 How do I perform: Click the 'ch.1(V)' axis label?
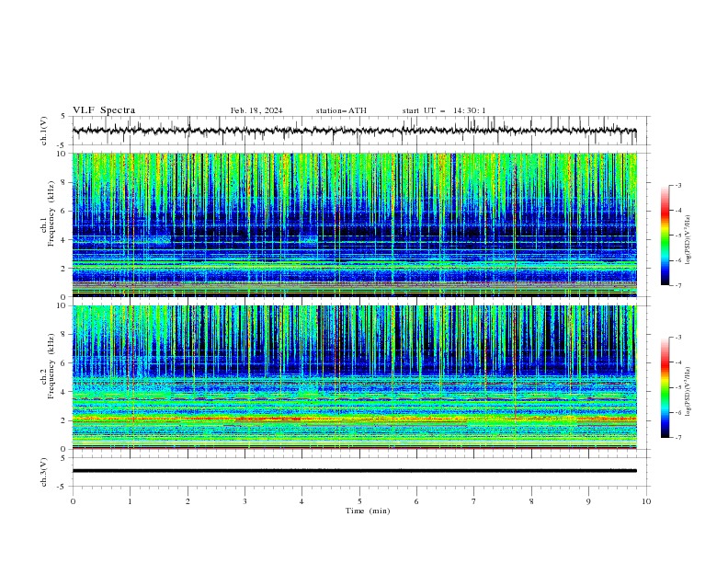(44, 131)
